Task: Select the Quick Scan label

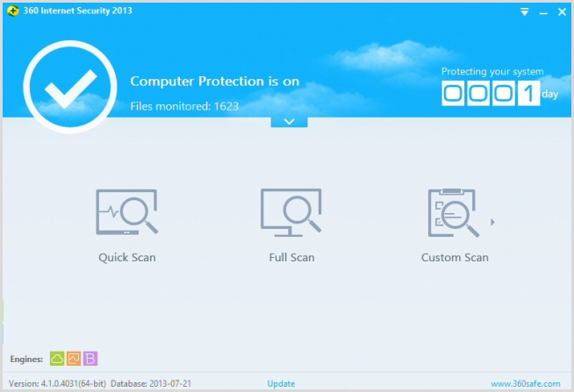Action: pyautogui.click(x=126, y=258)
